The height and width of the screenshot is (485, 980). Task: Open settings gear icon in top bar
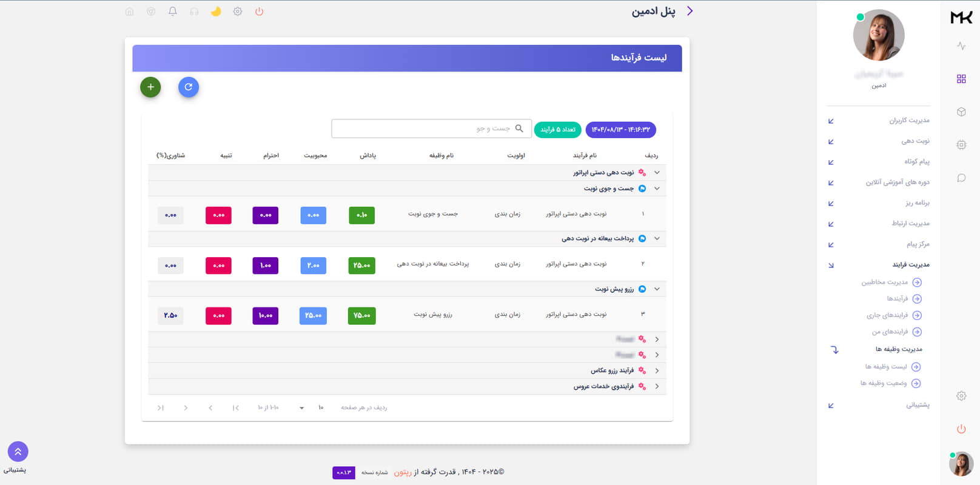(x=238, y=12)
